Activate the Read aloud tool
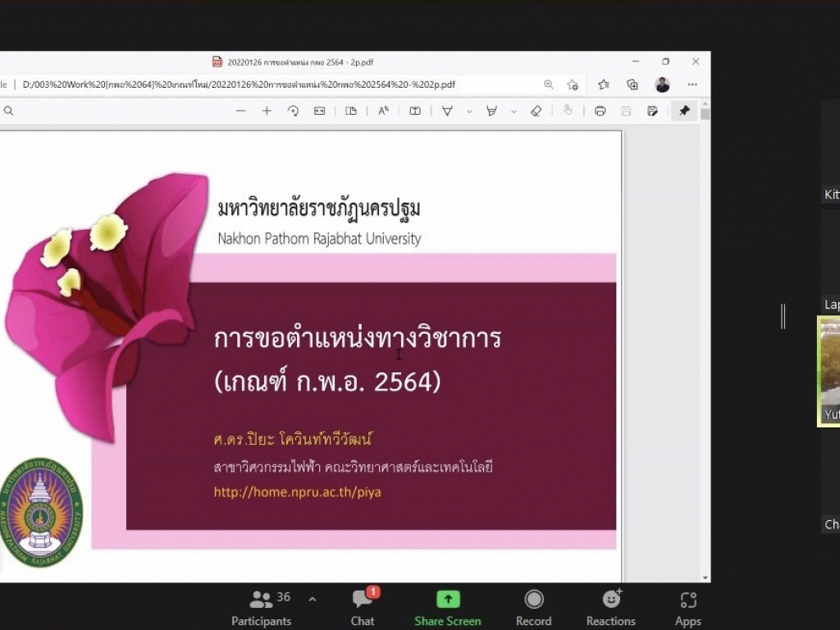This screenshot has width=840, height=630. pyautogui.click(x=383, y=111)
